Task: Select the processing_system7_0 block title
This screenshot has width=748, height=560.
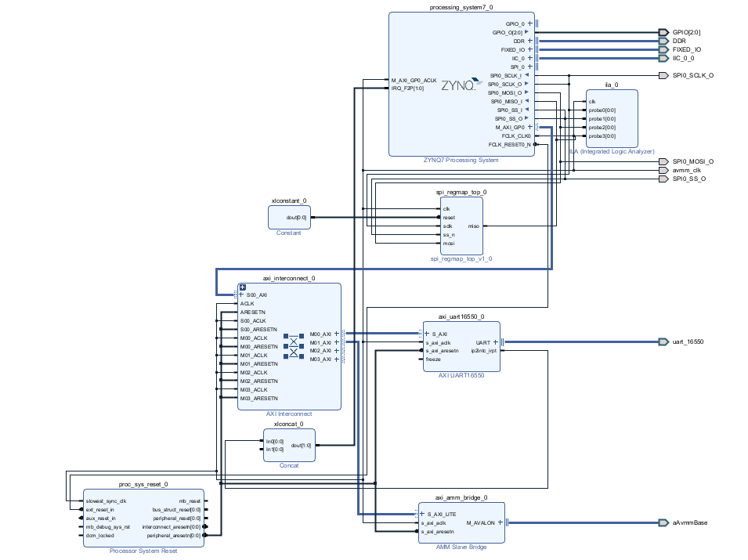Action: tap(461, 7)
